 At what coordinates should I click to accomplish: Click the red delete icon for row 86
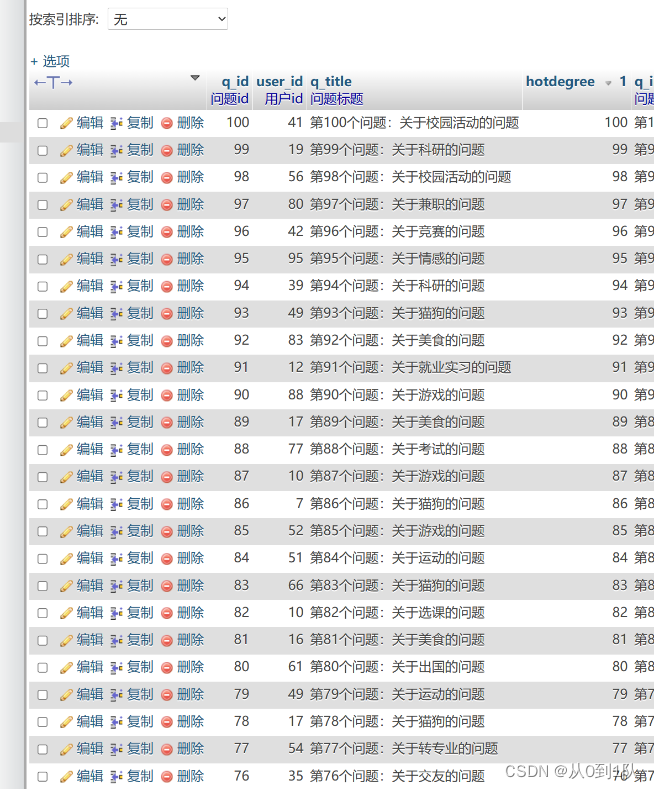coord(167,504)
